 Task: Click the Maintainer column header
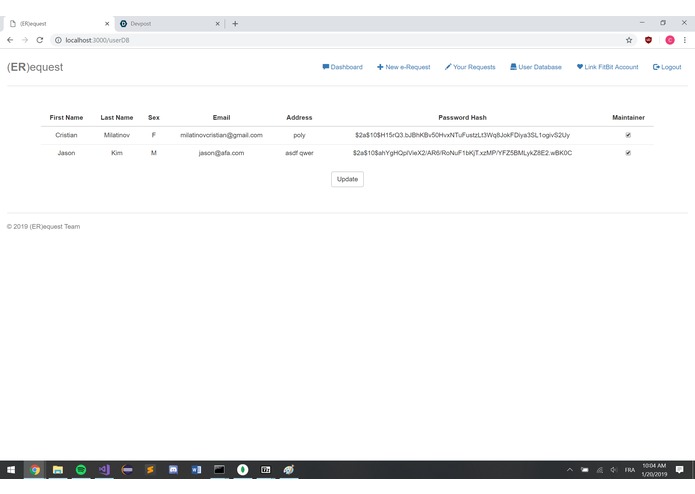click(x=628, y=117)
